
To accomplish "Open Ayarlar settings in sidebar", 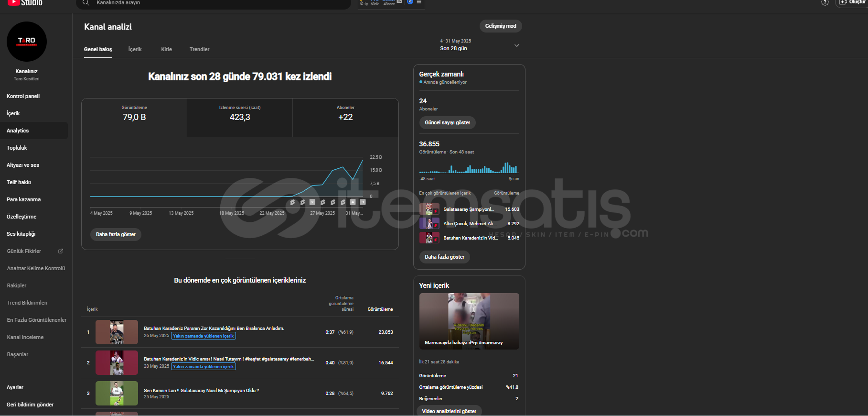I will click(x=34, y=387).
